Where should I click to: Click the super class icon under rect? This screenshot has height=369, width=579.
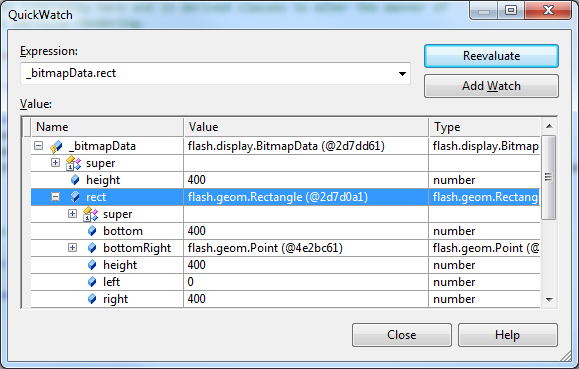pyautogui.click(x=90, y=214)
